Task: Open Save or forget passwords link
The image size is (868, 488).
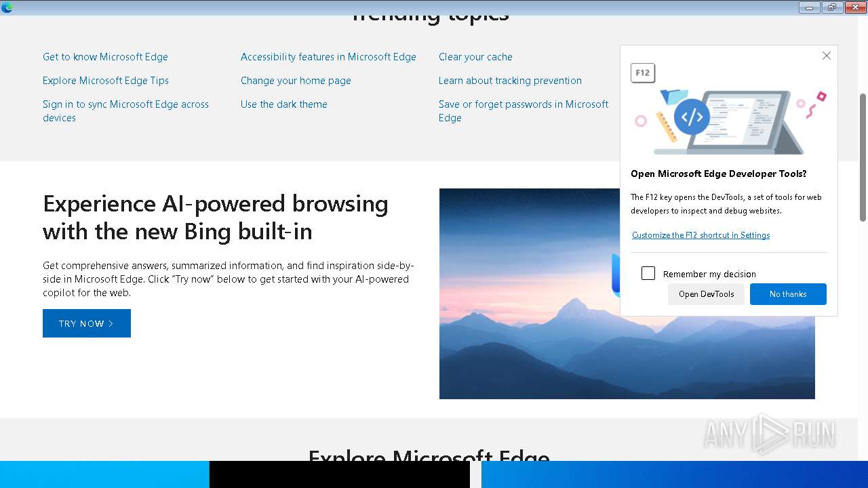Action: [x=524, y=111]
